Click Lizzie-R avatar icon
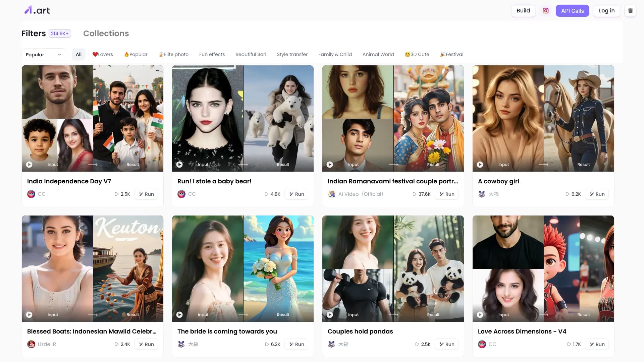 (x=31, y=344)
